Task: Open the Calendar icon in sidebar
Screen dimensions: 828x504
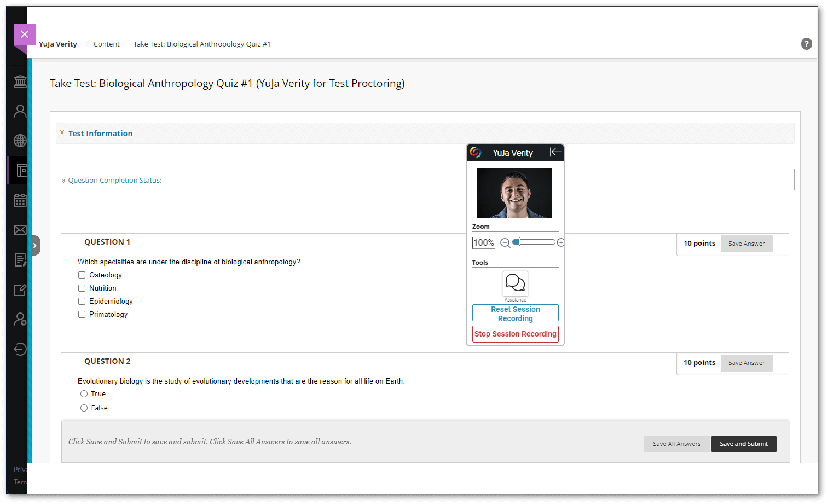Action: coord(20,200)
